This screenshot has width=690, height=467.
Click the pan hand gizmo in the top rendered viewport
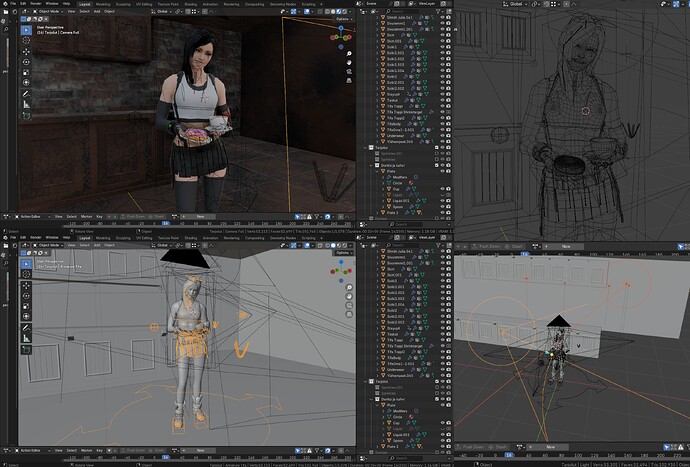(349, 63)
